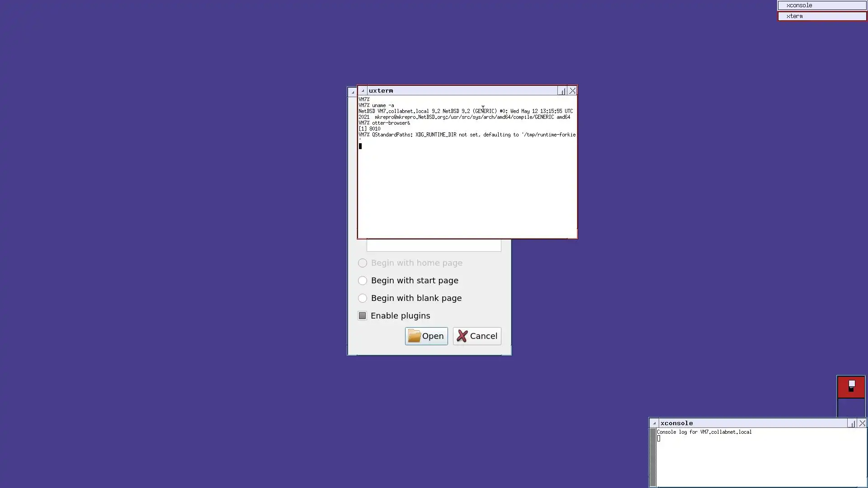The image size is (868, 488).
Task: Click uxterm titlebar resize bars icon
Action: [562, 91]
